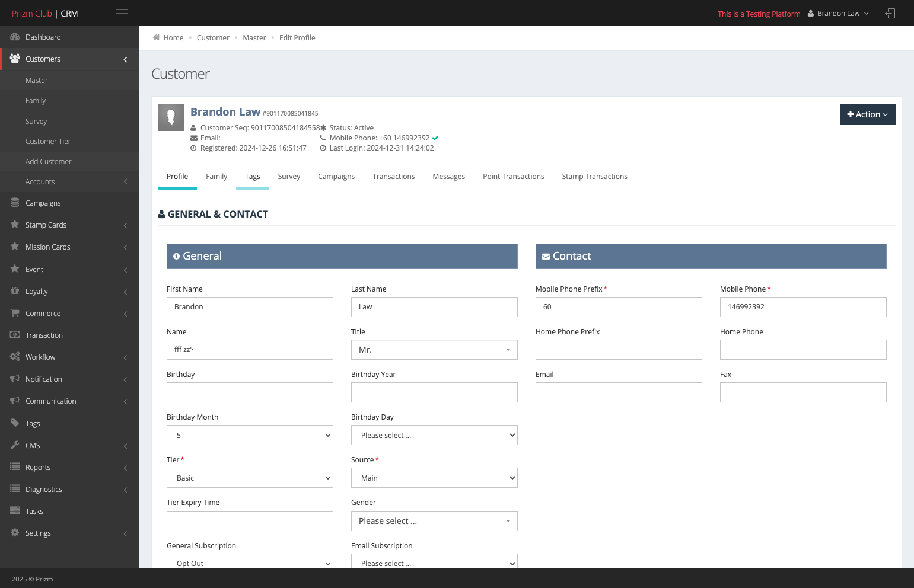Click the Event star icon
This screenshot has width=914, height=588.
15,269
